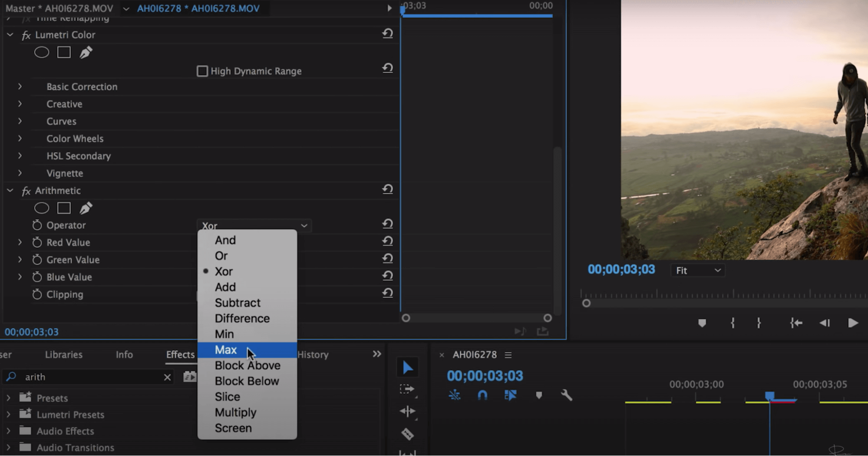Select pen mask tool under Arithmetic effect

click(x=86, y=208)
